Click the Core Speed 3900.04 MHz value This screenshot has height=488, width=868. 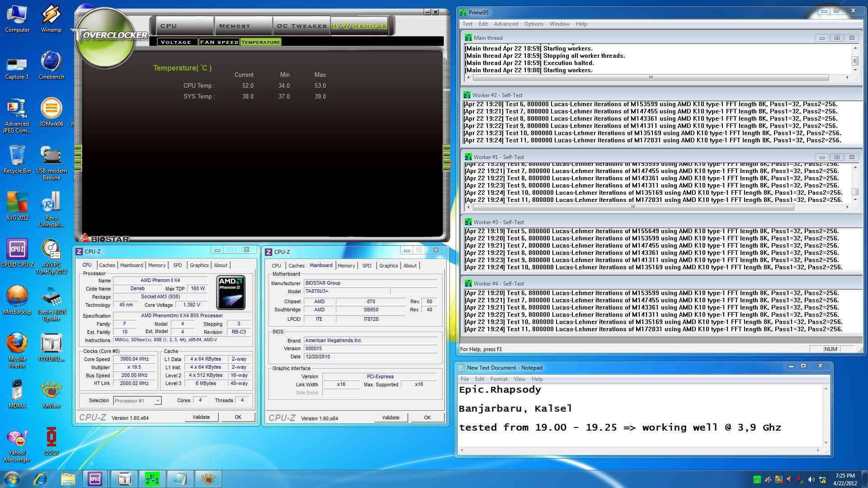point(134,359)
